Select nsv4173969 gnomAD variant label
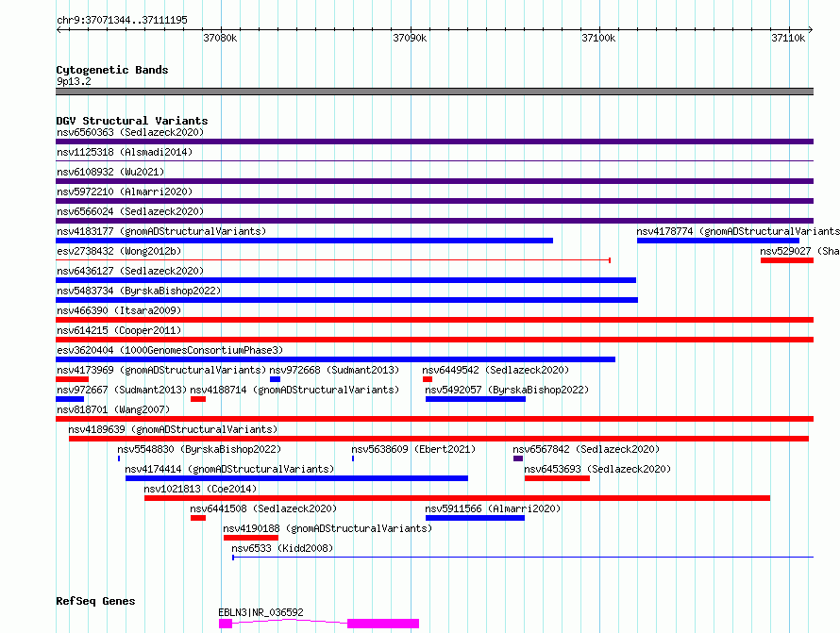Viewport: 840px width, 633px height. pyautogui.click(x=161, y=370)
